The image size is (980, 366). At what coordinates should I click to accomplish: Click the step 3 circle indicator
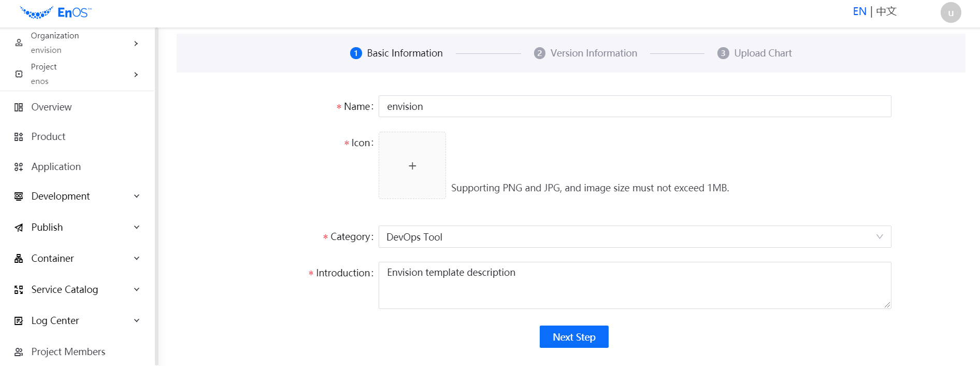[723, 53]
